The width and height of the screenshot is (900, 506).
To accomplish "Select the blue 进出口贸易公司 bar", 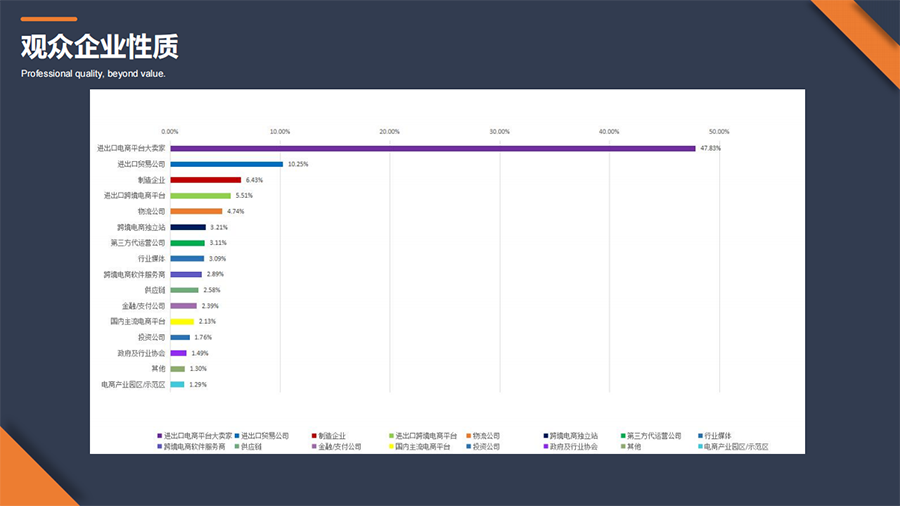I will pos(226,164).
